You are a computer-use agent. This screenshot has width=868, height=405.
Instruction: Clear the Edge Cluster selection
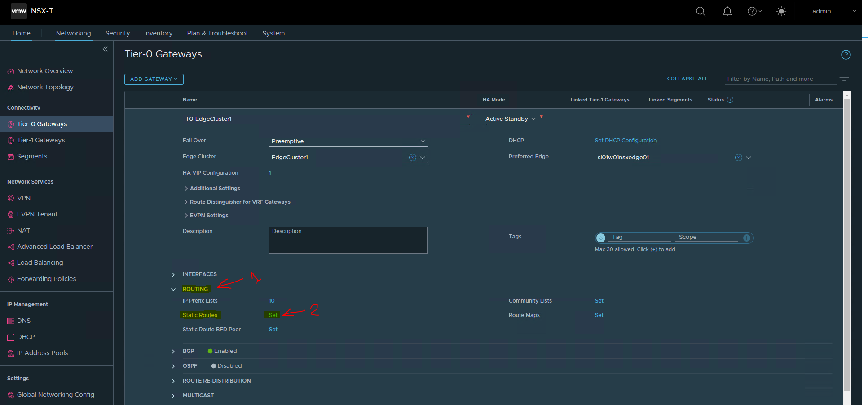tap(412, 158)
